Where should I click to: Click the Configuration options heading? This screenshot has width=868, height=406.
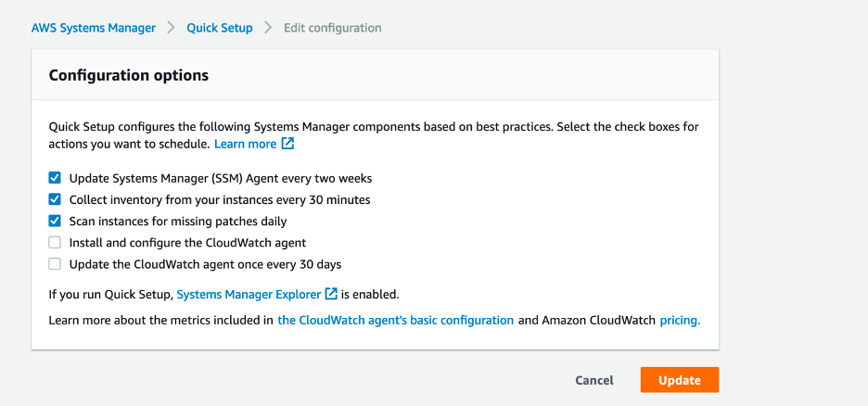(x=128, y=75)
